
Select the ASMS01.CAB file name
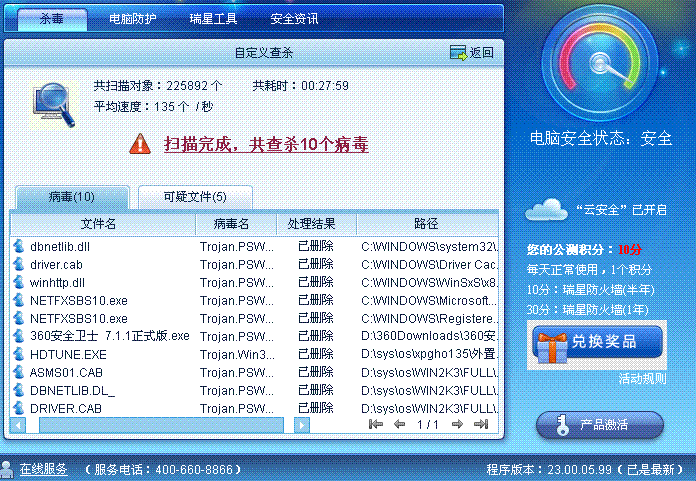pyautogui.click(x=66, y=373)
